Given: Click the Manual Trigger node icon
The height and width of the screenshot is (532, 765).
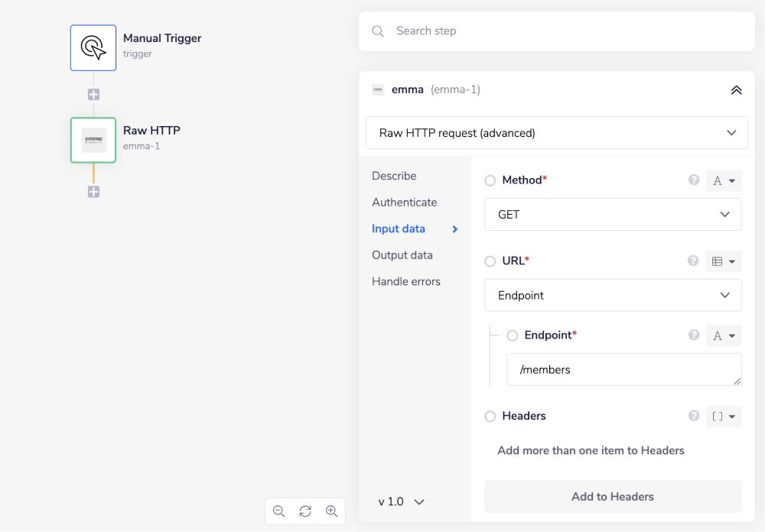Looking at the screenshot, I should coord(93,47).
